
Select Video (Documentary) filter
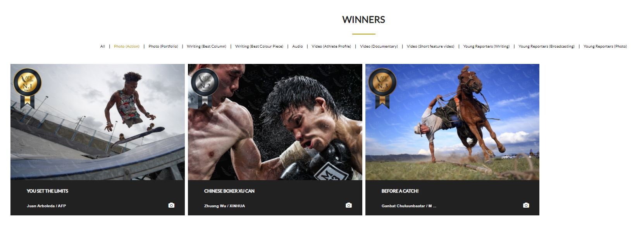(379, 46)
